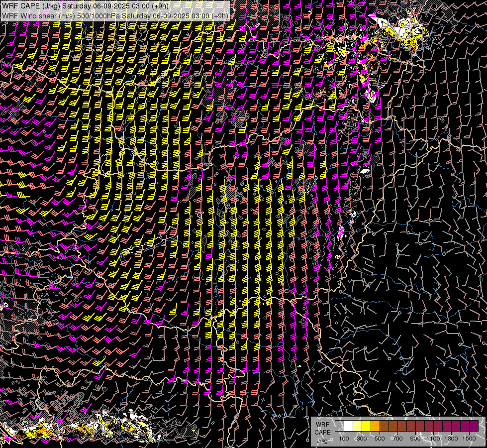Click the WRF Wind shear 500/1000hPa title line
487x448 pixels.
115,15
